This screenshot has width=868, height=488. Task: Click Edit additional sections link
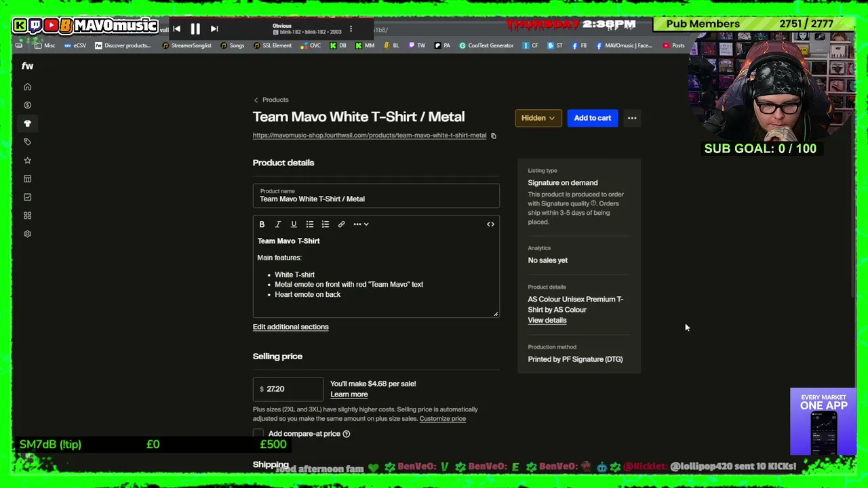point(291,327)
